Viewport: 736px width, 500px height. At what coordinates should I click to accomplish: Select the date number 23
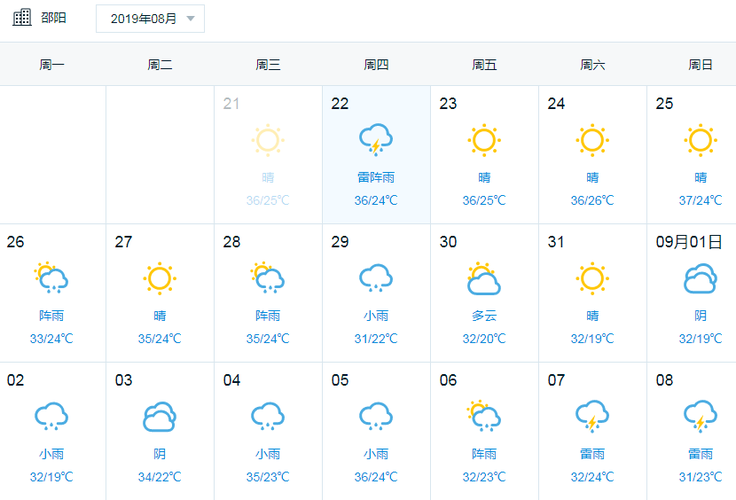[448, 103]
